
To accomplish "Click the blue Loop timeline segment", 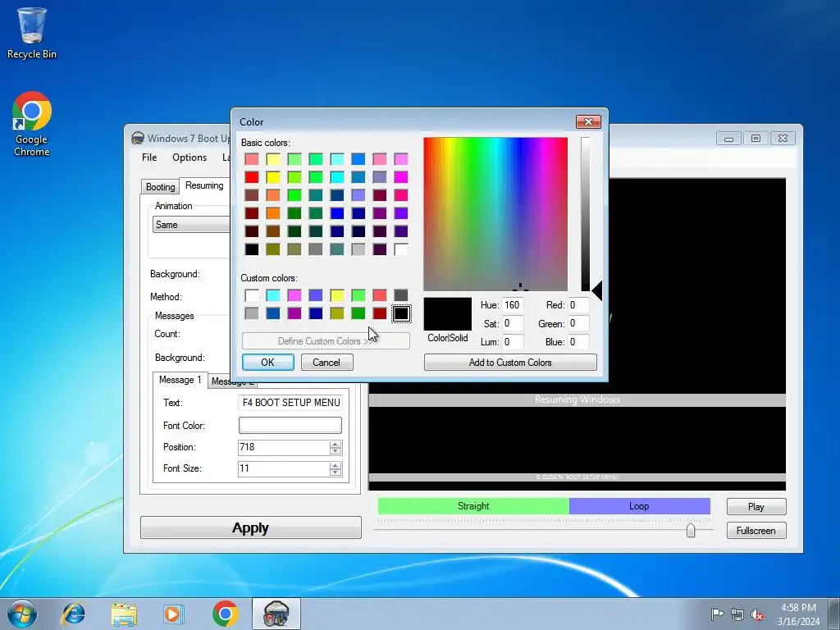I will [640, 506].
